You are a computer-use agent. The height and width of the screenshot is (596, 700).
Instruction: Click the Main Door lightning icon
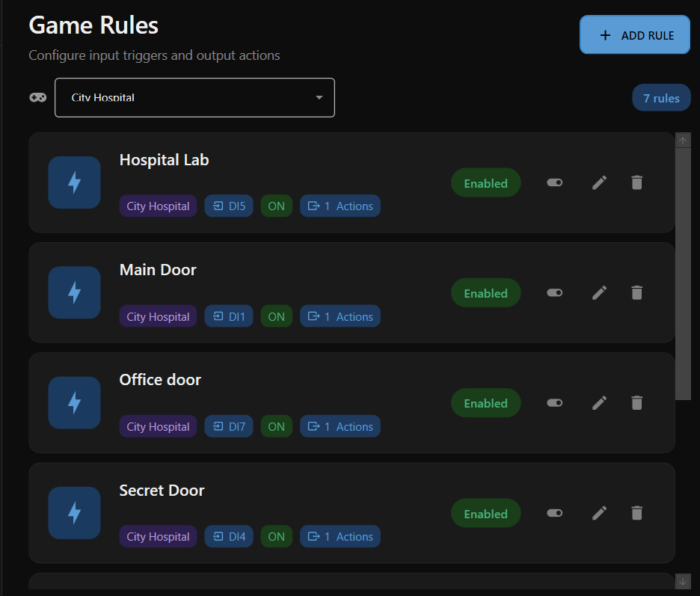click(74, 292)
